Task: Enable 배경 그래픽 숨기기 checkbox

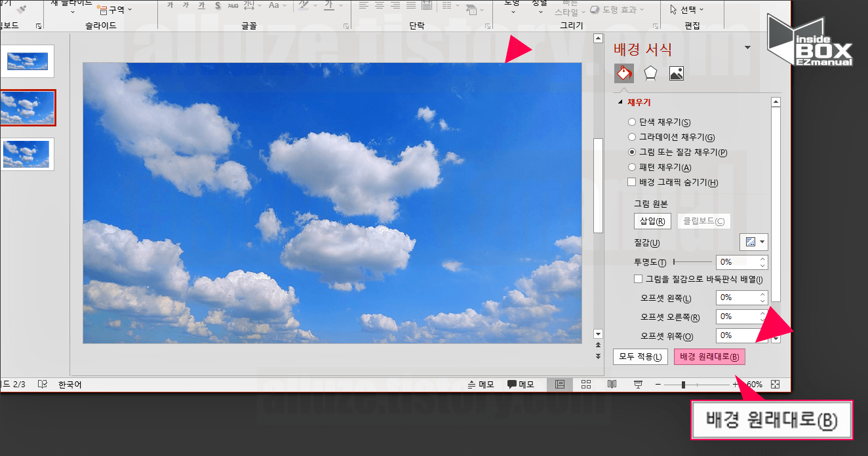Action: [x=631, y=182]
